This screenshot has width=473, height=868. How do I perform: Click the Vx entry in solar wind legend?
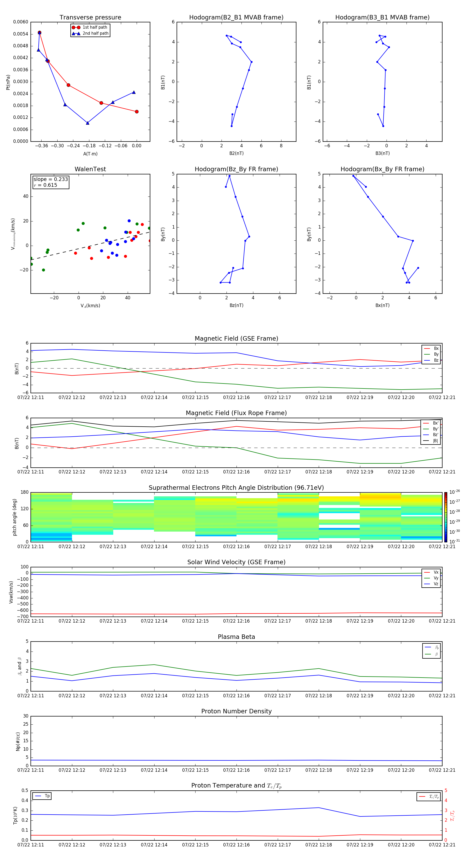[x=431, y=573]
